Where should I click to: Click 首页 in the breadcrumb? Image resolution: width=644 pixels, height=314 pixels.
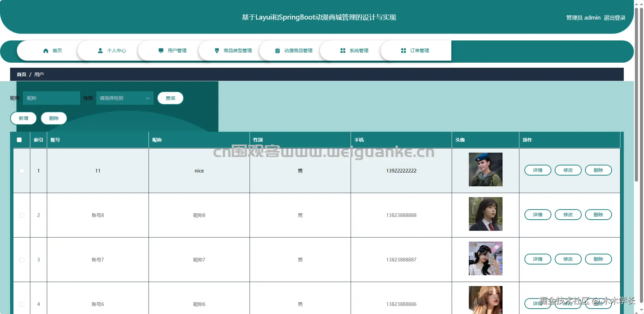coord(22,74)
